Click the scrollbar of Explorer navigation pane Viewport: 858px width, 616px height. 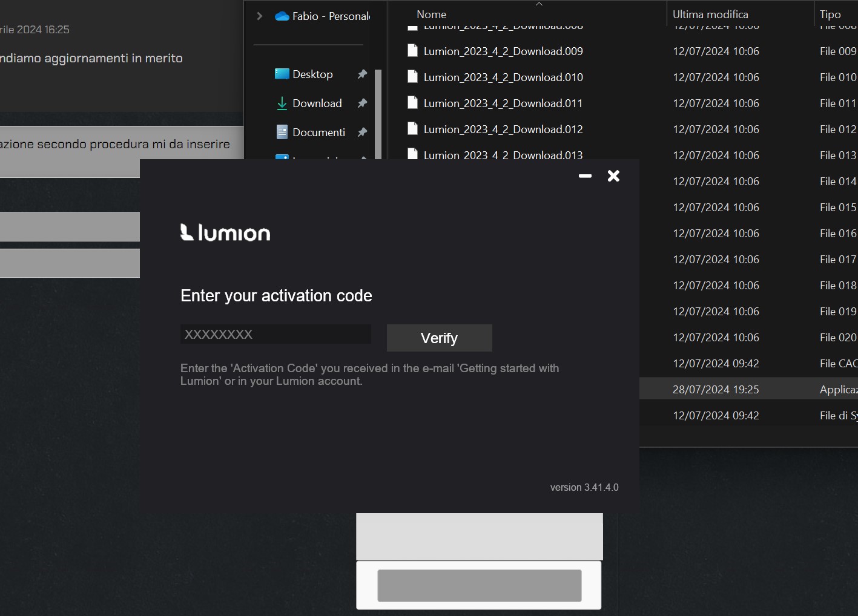point(378,114)
